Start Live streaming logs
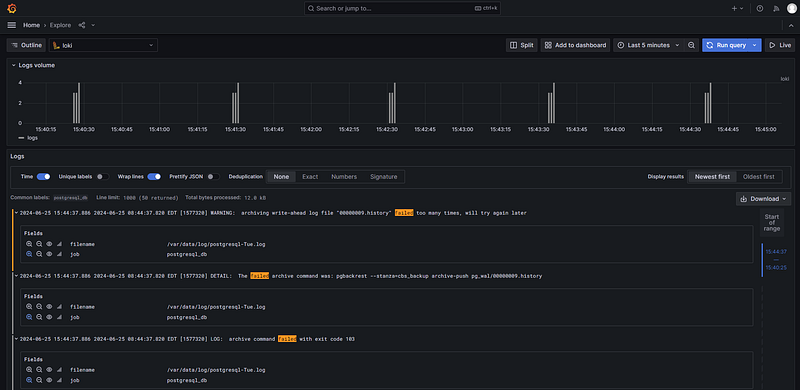The width and height of the screenshot is (800, 390). coord(780,45)
